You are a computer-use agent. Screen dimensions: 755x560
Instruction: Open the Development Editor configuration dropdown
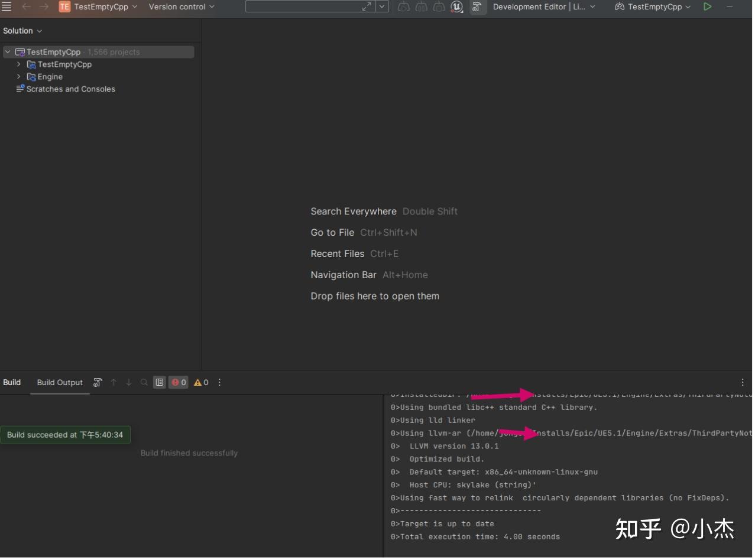542,6
